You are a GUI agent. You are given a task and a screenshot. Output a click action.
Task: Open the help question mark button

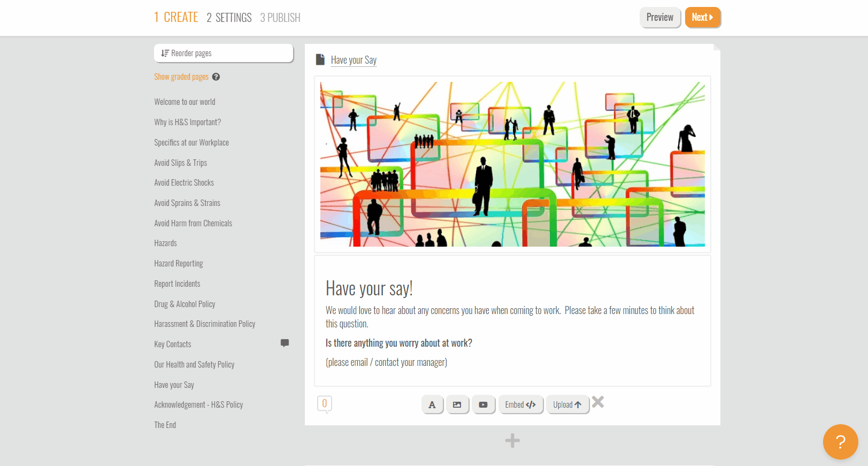coord(840,442)
